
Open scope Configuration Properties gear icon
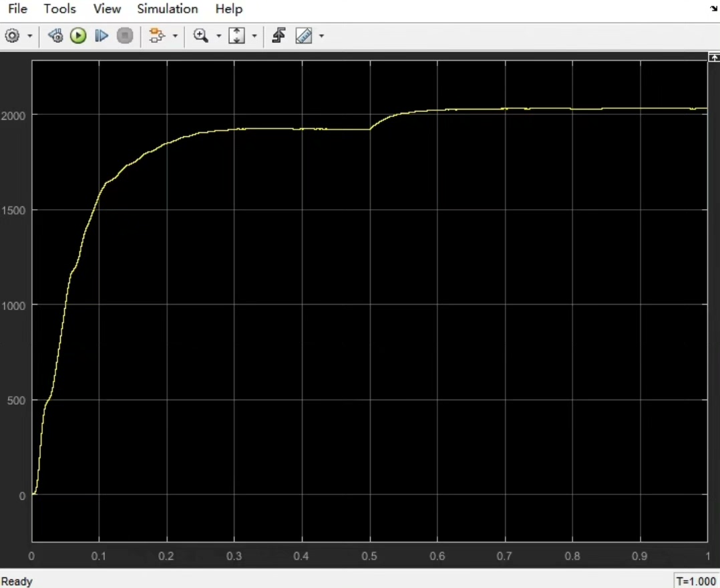point(13,36)
